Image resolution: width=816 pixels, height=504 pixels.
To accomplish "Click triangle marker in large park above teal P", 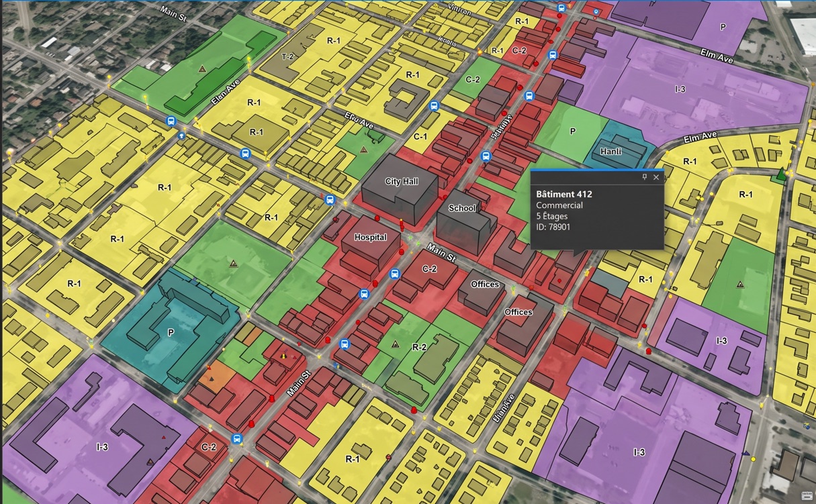I will click(x=234, y=264).
